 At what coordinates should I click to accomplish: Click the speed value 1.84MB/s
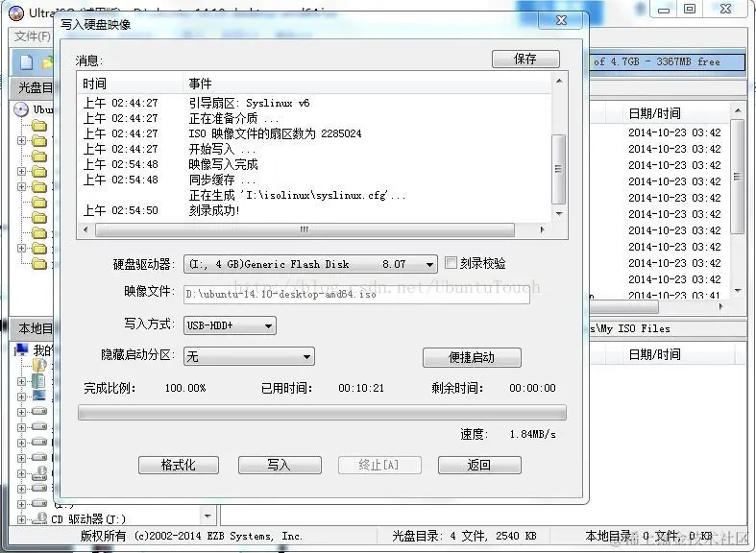(x=532, y=434)
